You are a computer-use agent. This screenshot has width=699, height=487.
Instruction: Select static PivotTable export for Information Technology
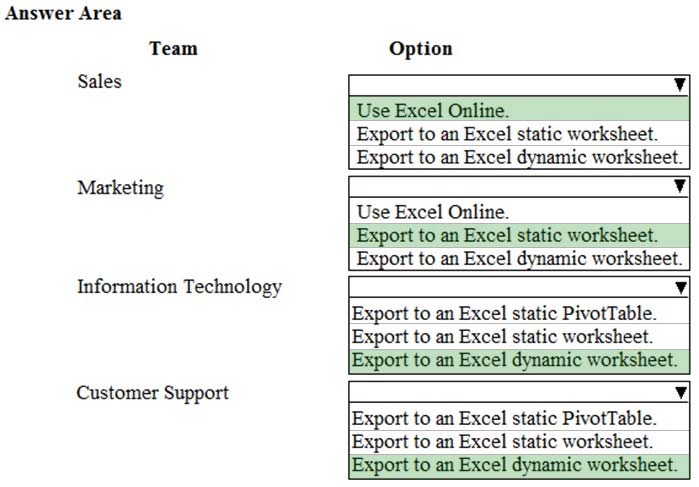[519, 313]
